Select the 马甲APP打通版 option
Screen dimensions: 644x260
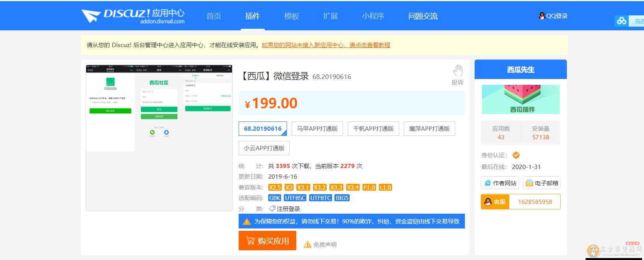pos(317,129)
